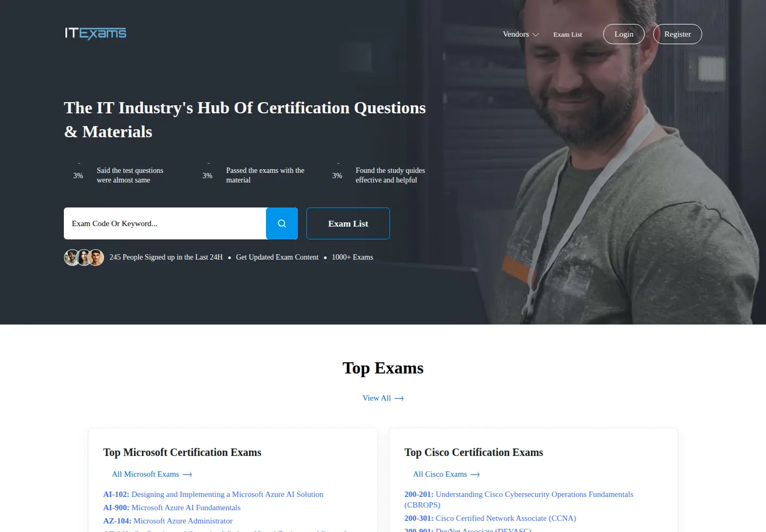Open the 200-201 CBROPS exam link
The width and height of the screenshot is (766, 532).
pyautogui.click(x=519, y=500)
